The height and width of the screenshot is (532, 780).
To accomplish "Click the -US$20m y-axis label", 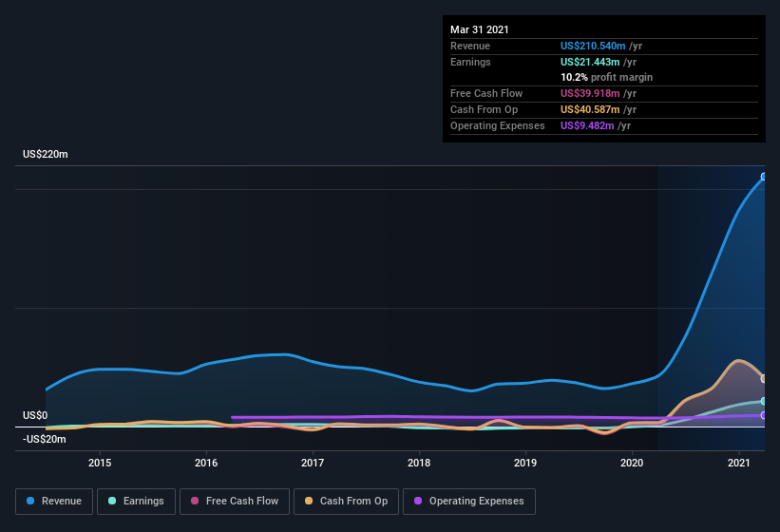I will (44, 439).
